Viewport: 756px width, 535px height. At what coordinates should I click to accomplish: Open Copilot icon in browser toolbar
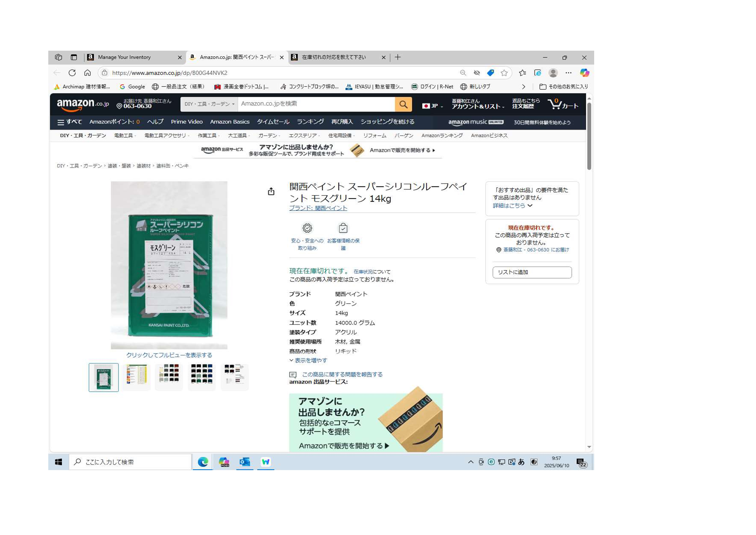[584, 73]
